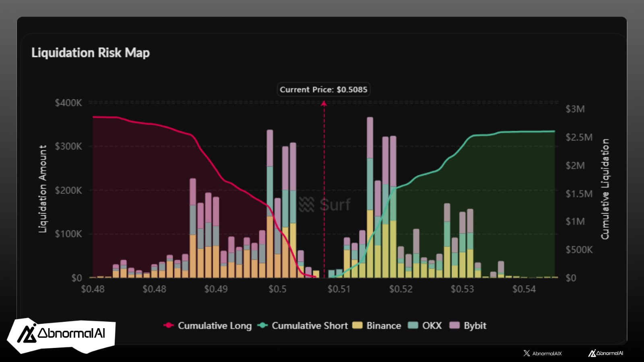Click the Current Price $0.5085 label
Screen dimensions: 644x362
pos(324,89)
